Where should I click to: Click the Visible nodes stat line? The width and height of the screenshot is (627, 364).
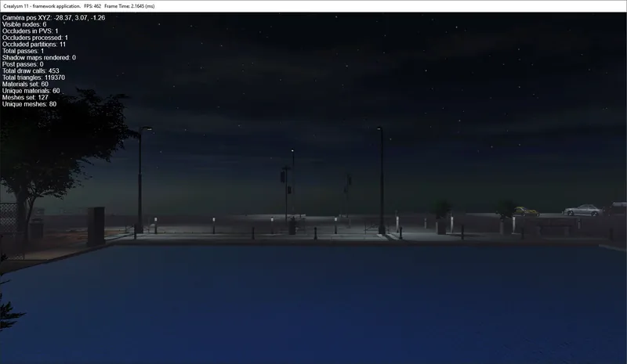point(24,24)
